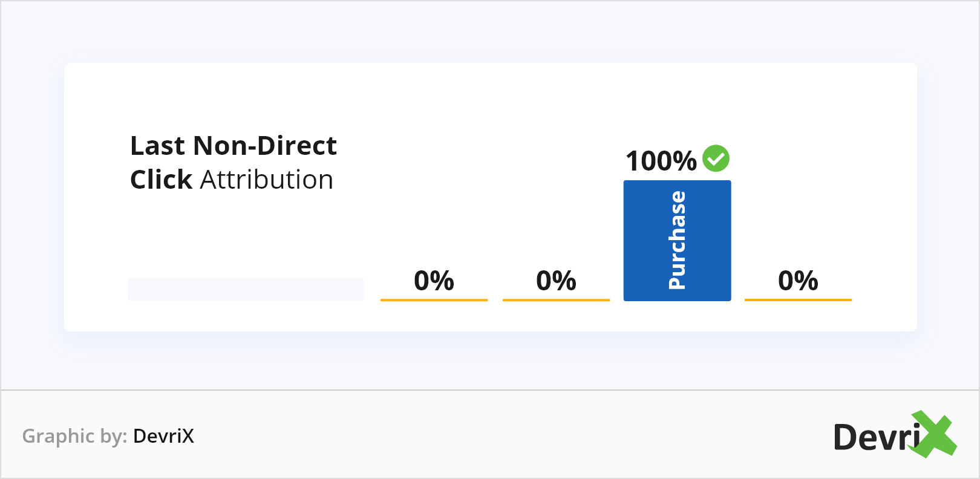Click the green checkmark beside 100%
Viewport: 980px width, 479px height.
click(716, 158)
